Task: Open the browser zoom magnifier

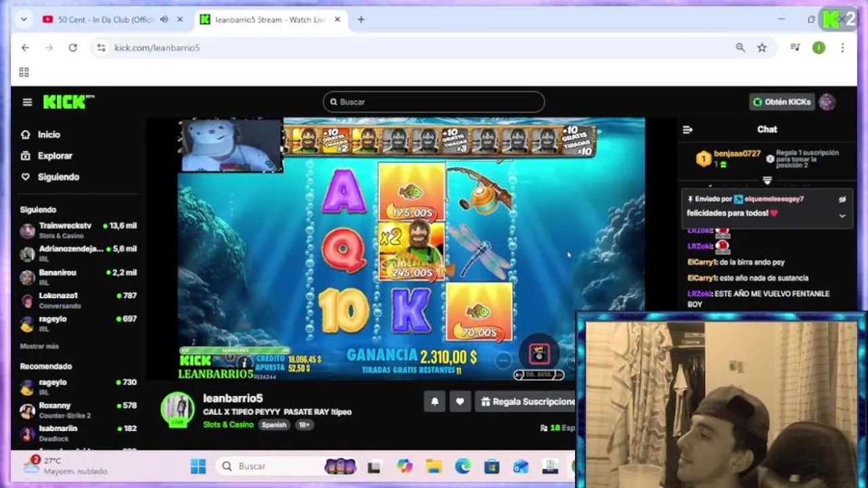Action: tap(741, 47)
